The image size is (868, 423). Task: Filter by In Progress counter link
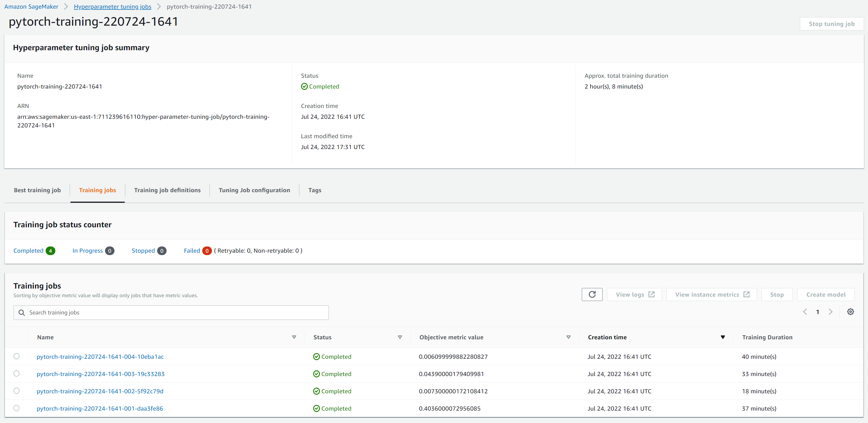pyautogui.click(x=87, y=251)
